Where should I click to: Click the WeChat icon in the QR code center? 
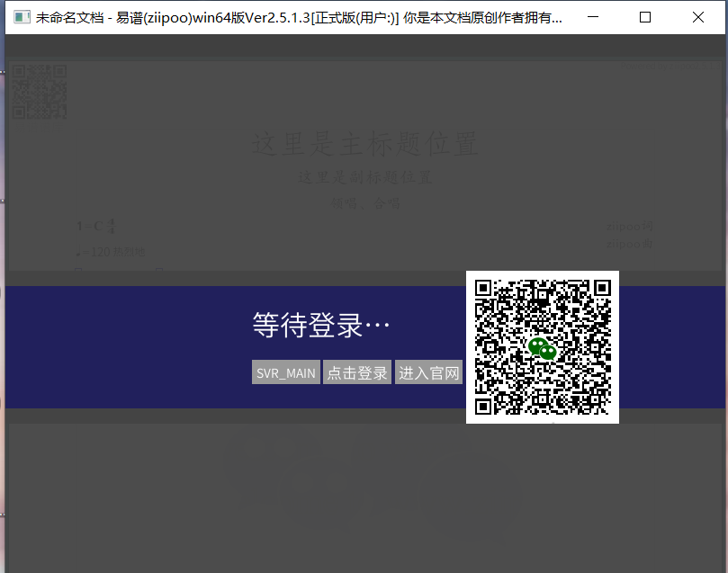click(542, 346)
